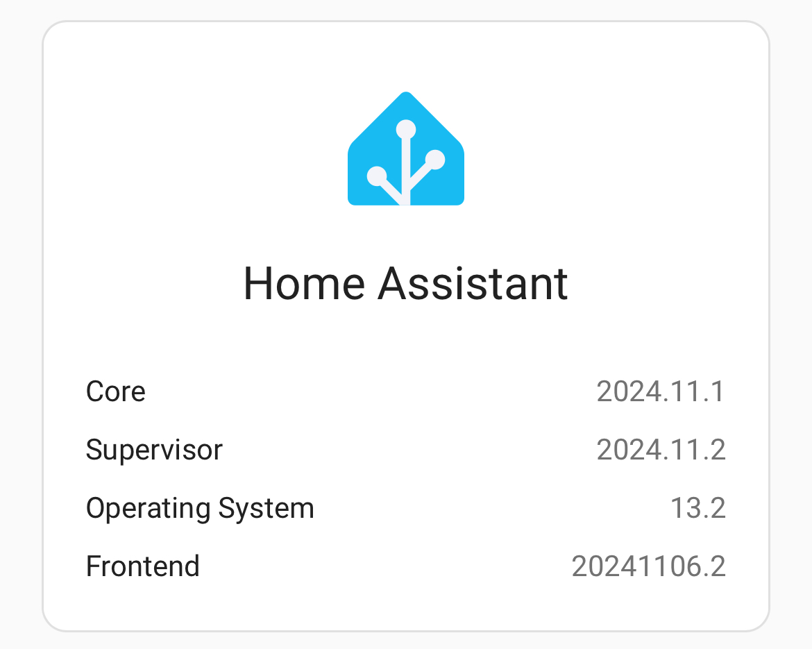This screenshot has height=649, width=812.
Task: Click the Home Assistant house logo
Action: 406,149
